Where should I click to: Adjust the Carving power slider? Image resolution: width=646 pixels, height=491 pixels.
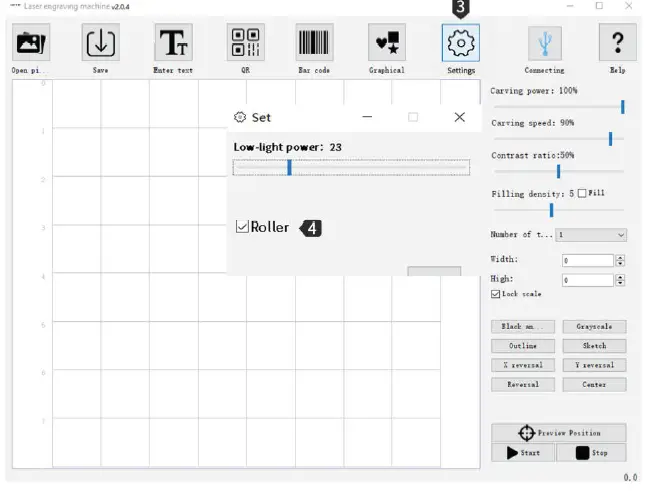(559, 107)
